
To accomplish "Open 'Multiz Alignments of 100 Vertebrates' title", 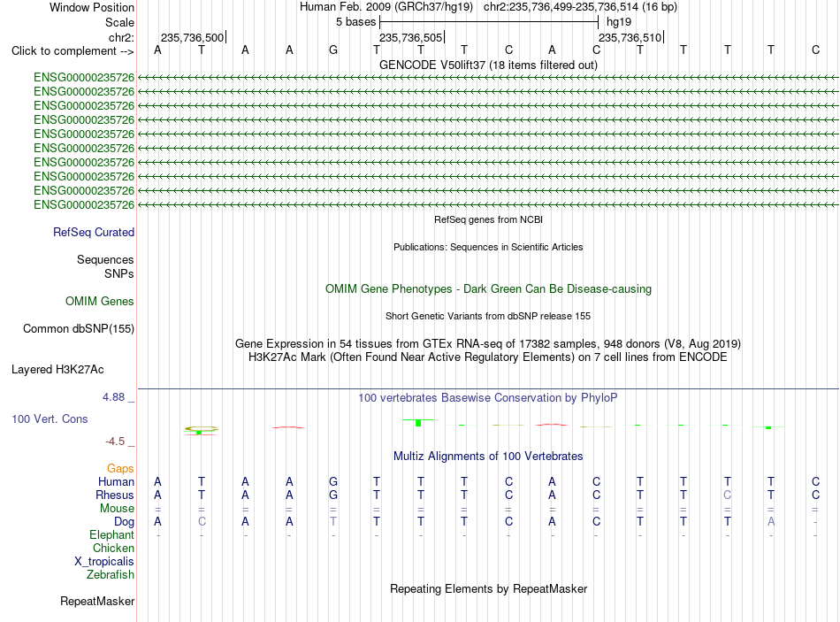I will pyautogui.click(x=488, y=457).
